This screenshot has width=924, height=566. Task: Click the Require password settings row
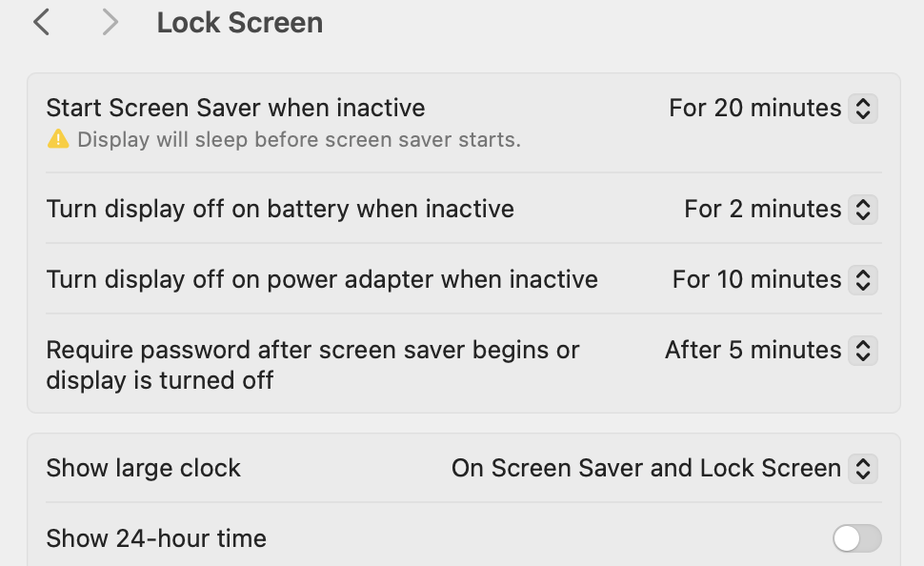click(x=312, y=365)
